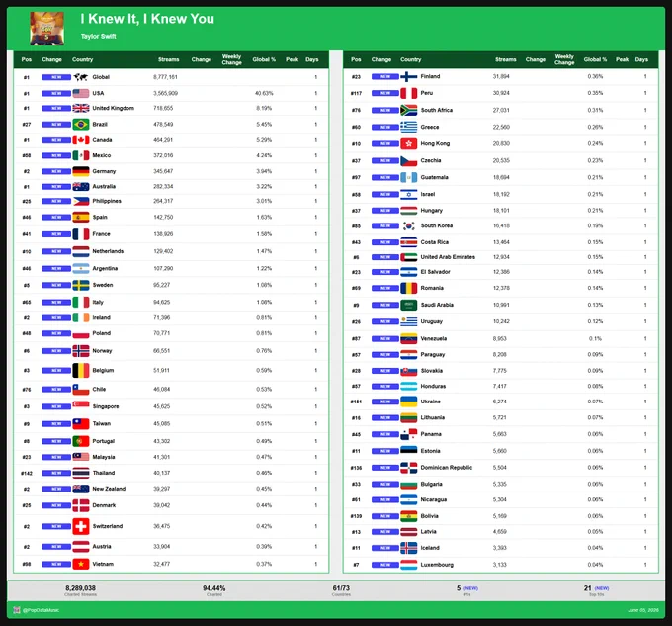Viewport: 672px width, 626px height.
Task: Click the Iceland flag icon
Action: coord(408,548)
